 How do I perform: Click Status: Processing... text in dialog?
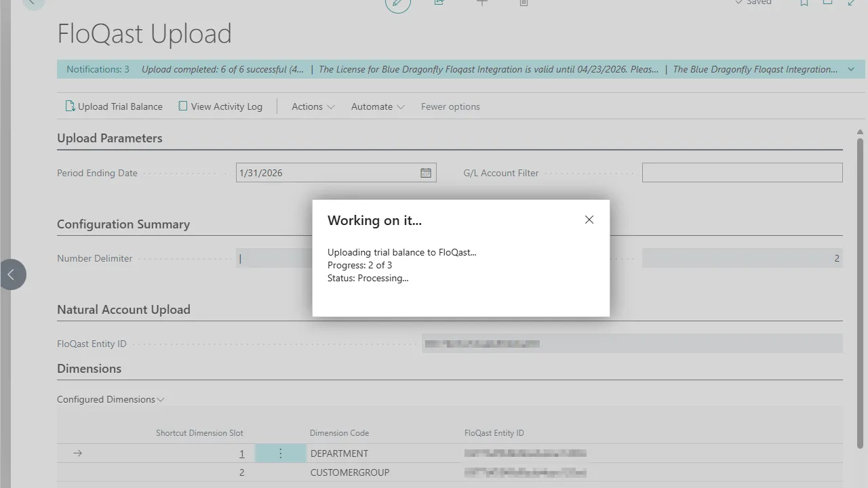(x=368, y=278)
